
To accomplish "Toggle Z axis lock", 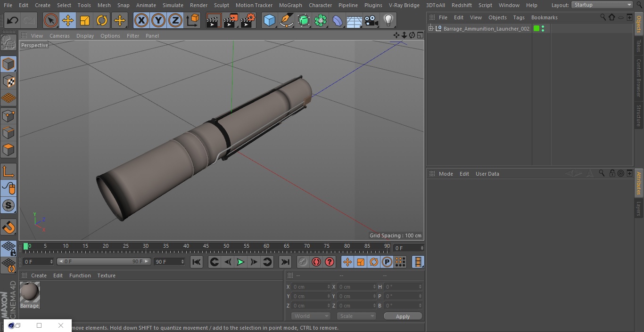I will [x=175, y=20].
